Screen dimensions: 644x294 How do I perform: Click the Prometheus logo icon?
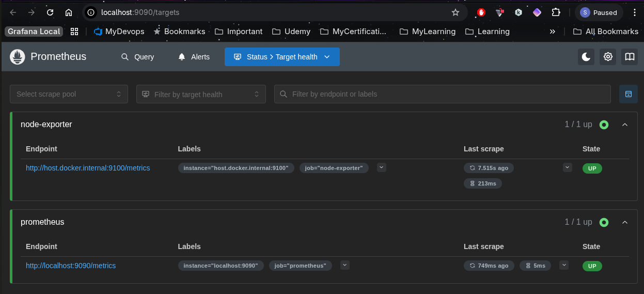18,57
